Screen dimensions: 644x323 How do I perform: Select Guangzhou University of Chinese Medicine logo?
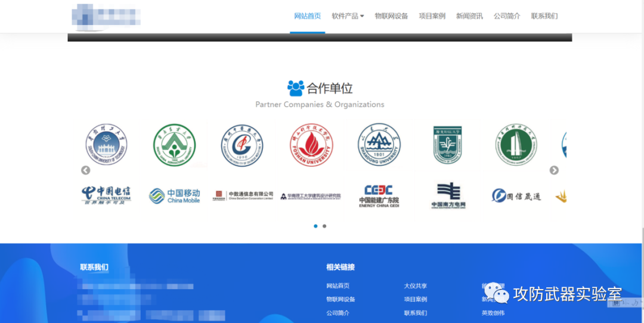pyautogui.click(x=242, y=145)
